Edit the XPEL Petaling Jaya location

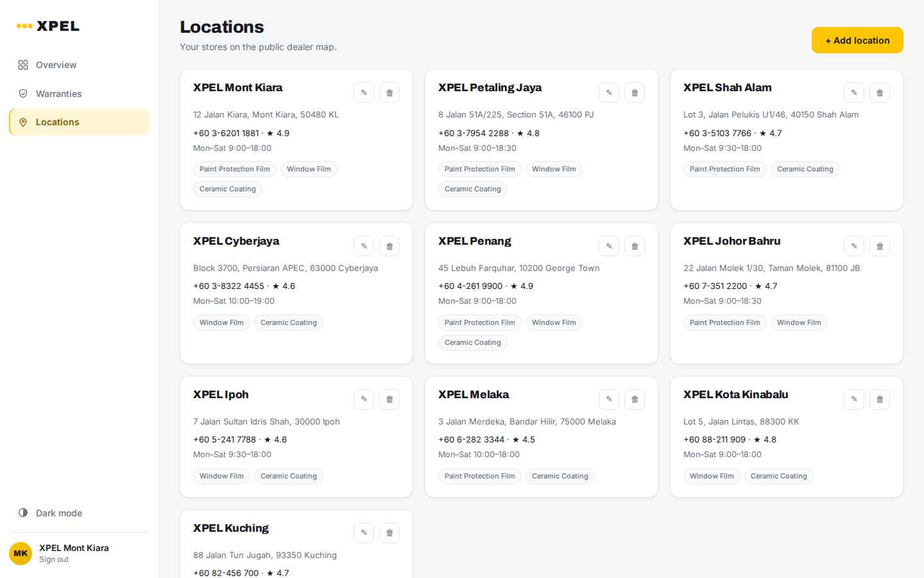click(609, 92)
